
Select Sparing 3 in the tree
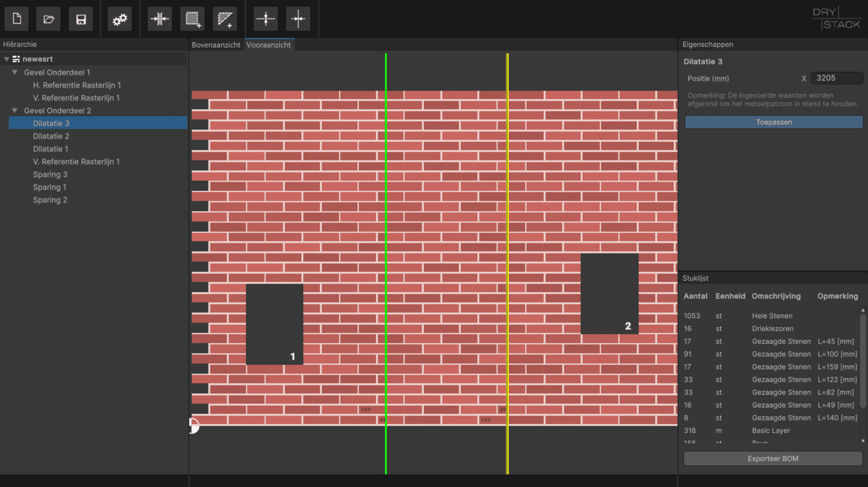point(50,174)
